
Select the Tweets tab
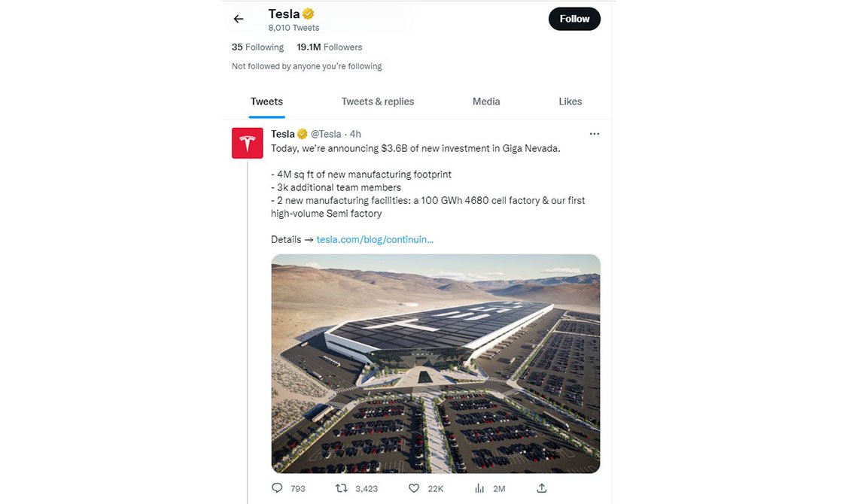266,102
